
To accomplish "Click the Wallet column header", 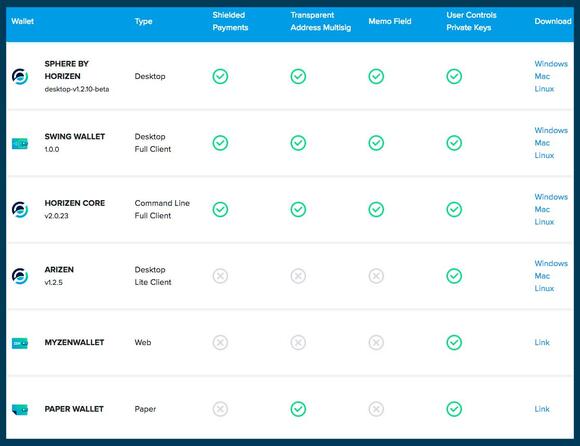I will pos(23,21).
